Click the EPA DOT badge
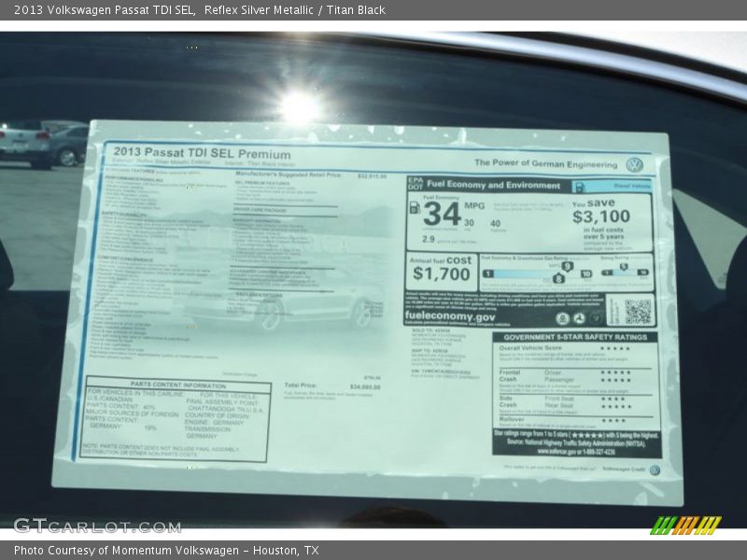 click(x=415, y=185)
